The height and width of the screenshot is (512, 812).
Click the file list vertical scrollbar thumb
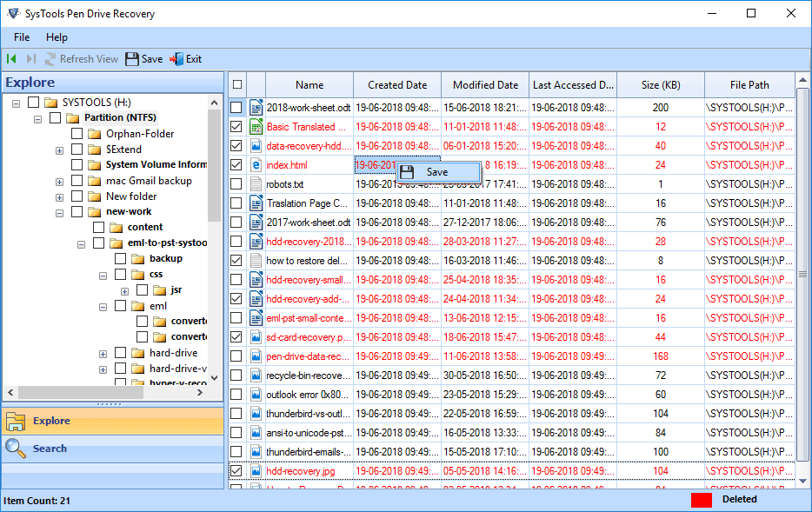[802, 275]
